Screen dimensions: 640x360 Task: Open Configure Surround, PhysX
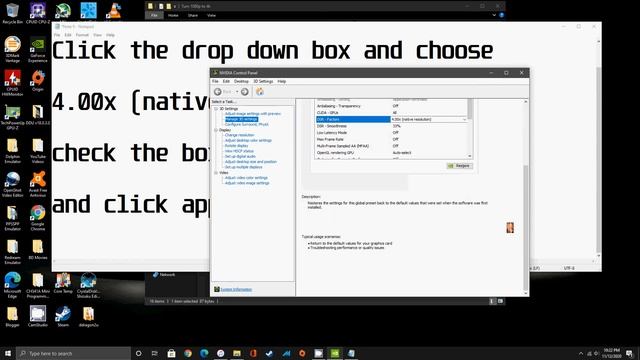click(x=247, y=124)
